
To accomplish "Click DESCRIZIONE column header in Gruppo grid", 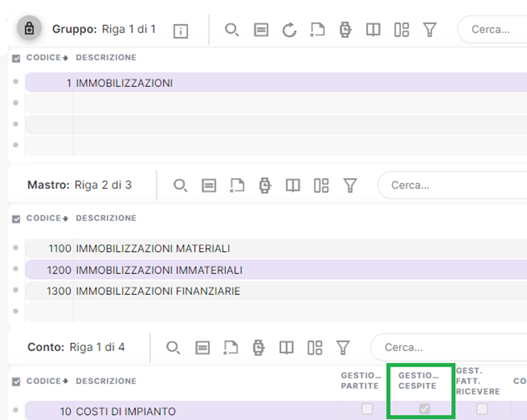I will pyautogui.click(x=106, y=58).
